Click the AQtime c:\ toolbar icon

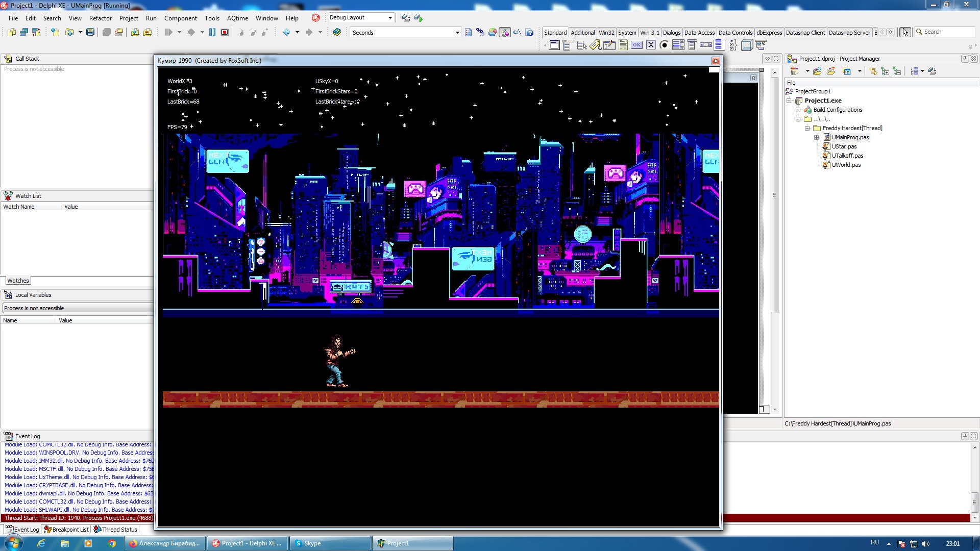517,32
